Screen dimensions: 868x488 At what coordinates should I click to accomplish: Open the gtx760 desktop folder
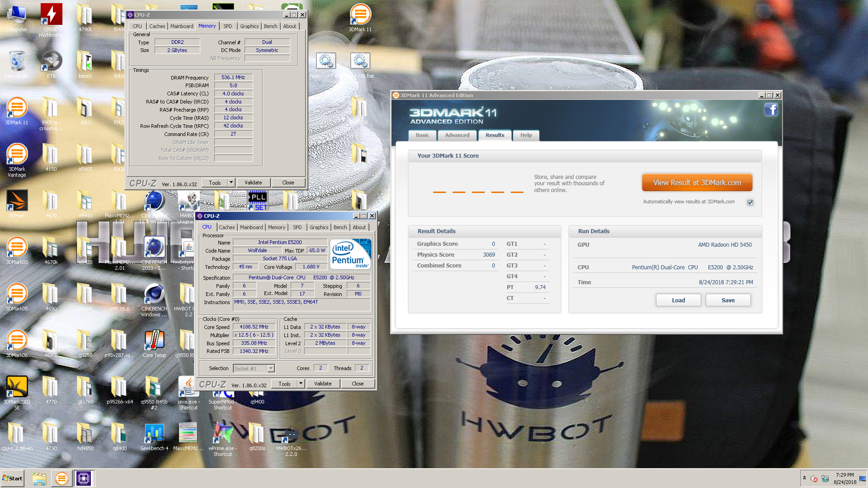85,389
